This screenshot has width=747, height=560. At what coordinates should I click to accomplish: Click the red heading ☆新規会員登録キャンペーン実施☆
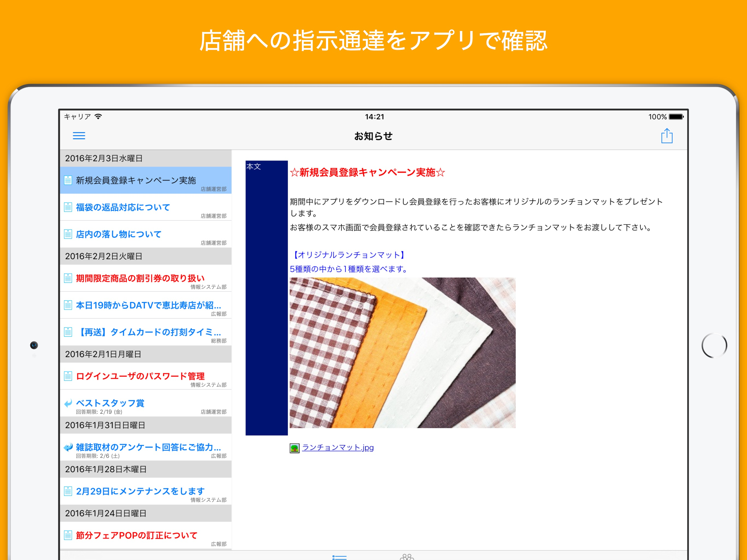pyautogui.click(x=367, y=173)
